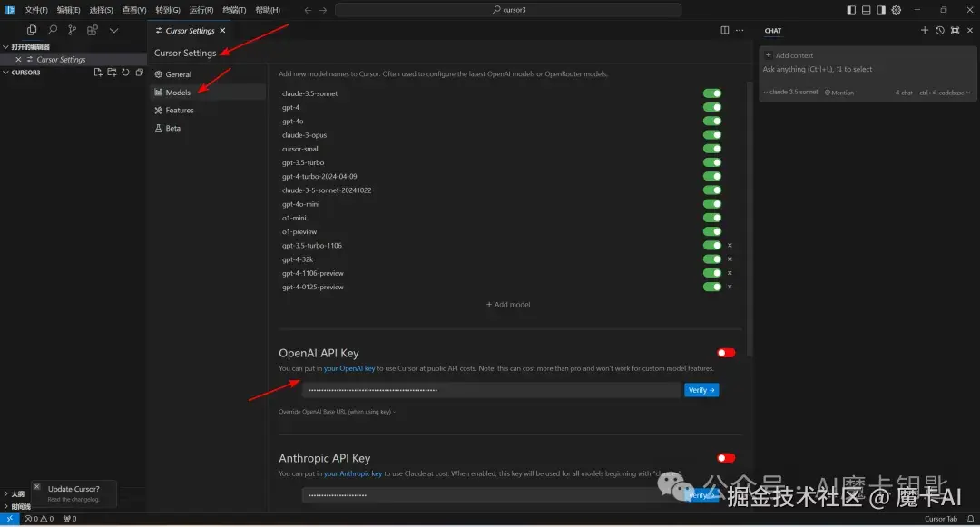Open the 编辑(E) menu

[x=69, y=10]
